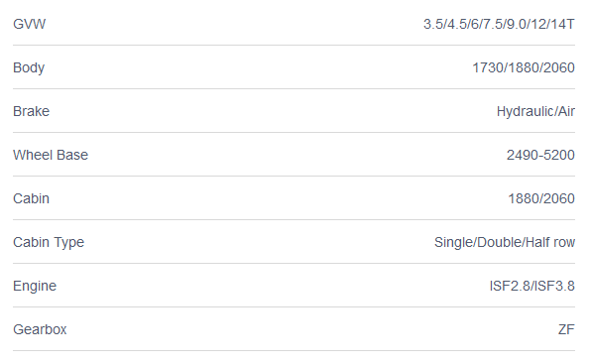Viewport: 590px width, 364px height.
Task: Click the Engine label
Action: coord(35,286)
